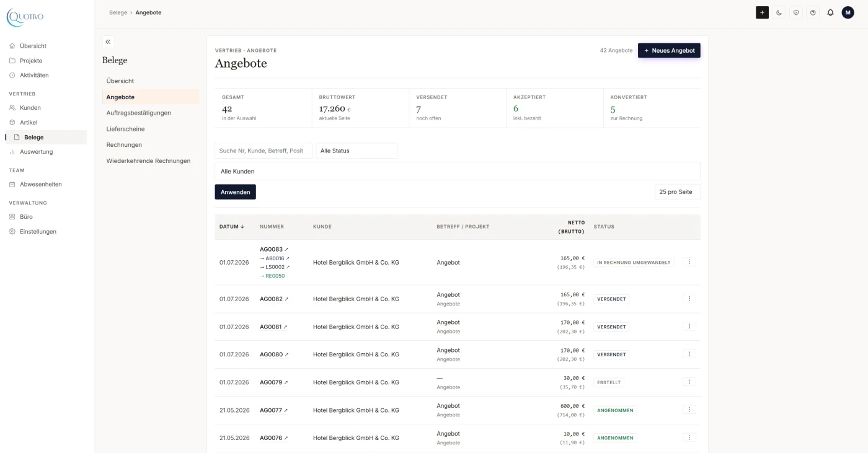Click the plus icon in top bar
Screen dimensions: 868x453
point(762,12)
